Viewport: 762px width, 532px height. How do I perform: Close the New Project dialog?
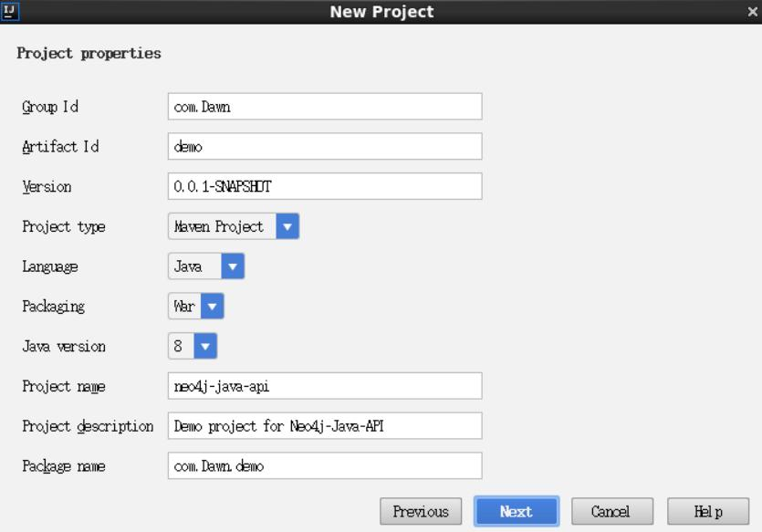tap(752, 13)
